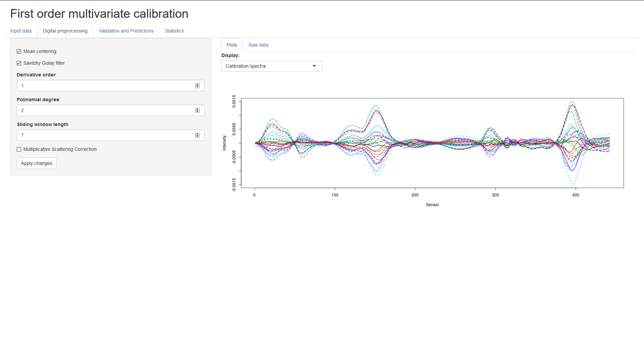Image resolution: width=644 pixels, height=362 pixels.
Task: Increment the Derivative order spinner up arrow
Action: [197, 84]
